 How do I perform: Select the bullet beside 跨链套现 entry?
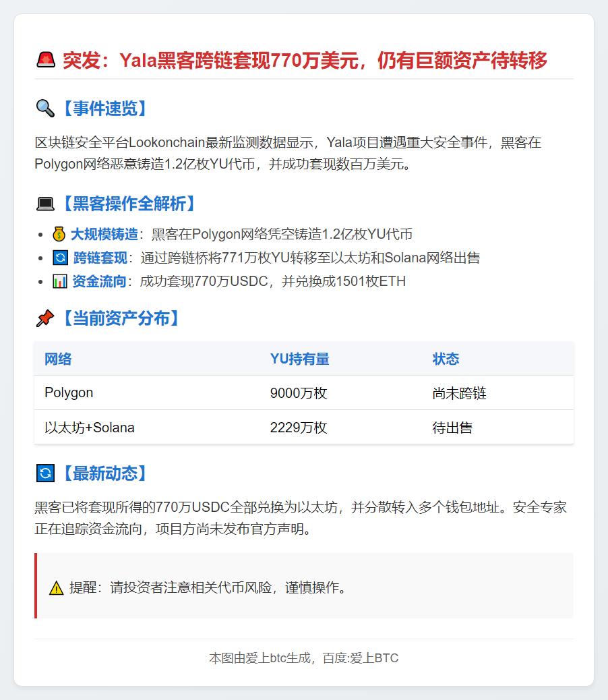[x=40, y=258]
